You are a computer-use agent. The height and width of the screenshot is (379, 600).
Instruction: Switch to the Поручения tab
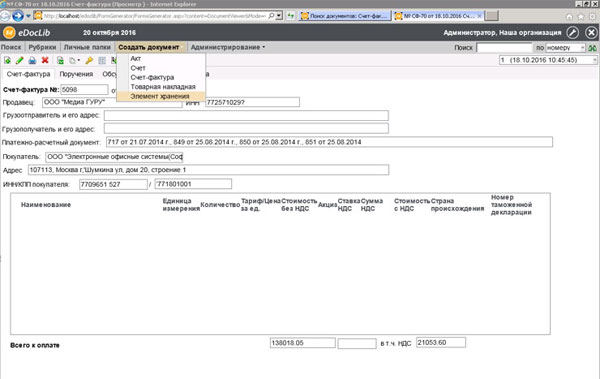(76, 74)
